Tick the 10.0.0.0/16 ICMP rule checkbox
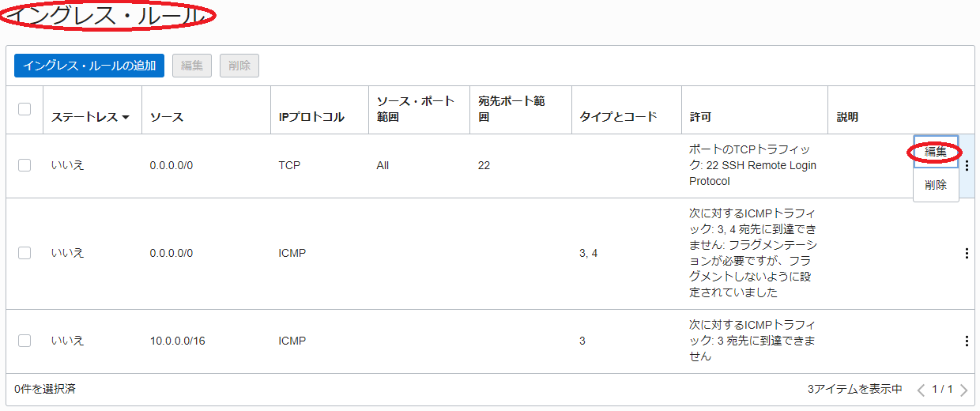The image size is (980, 411). (x=24, y=341)
